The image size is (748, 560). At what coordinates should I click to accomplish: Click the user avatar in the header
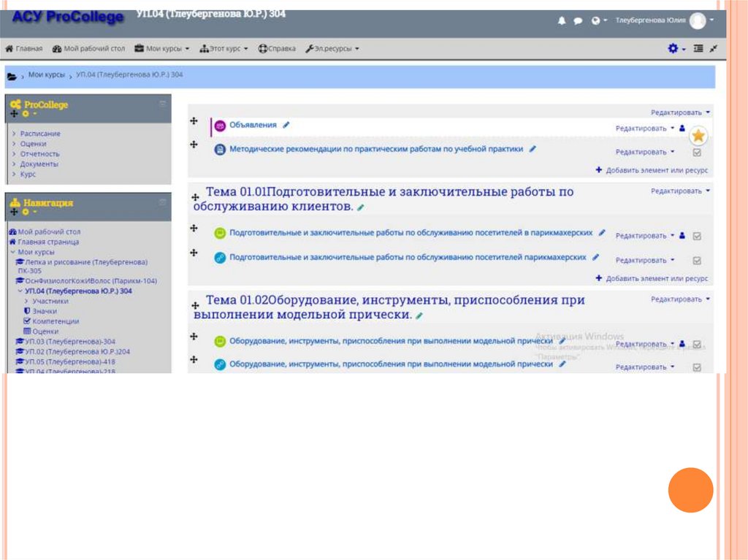698,21
